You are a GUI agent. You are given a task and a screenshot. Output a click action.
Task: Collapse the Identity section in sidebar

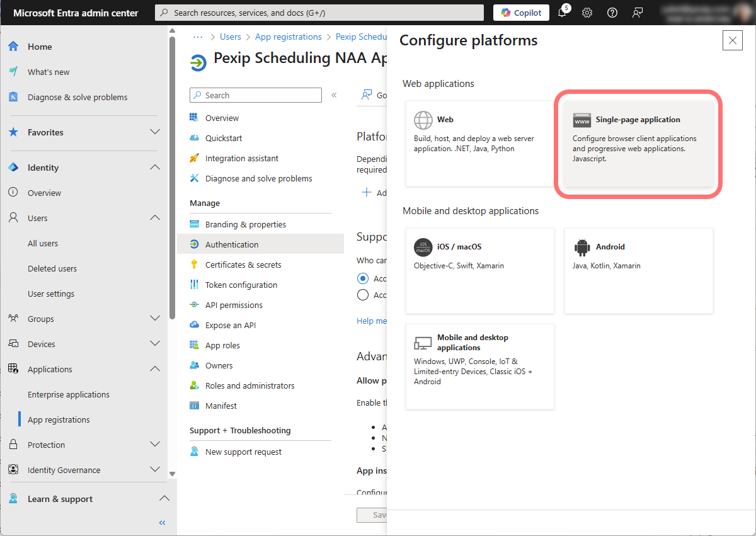154,168
